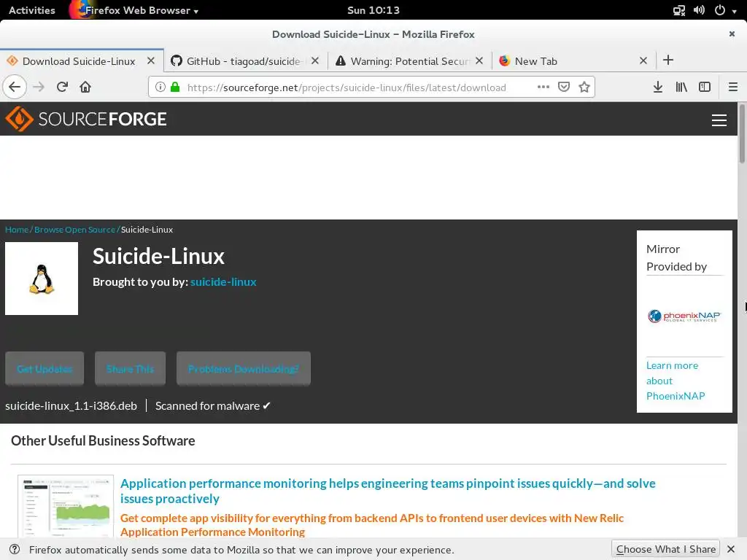Click Choose What I Share button
The image size is (747, 560).
coord(665,549)
